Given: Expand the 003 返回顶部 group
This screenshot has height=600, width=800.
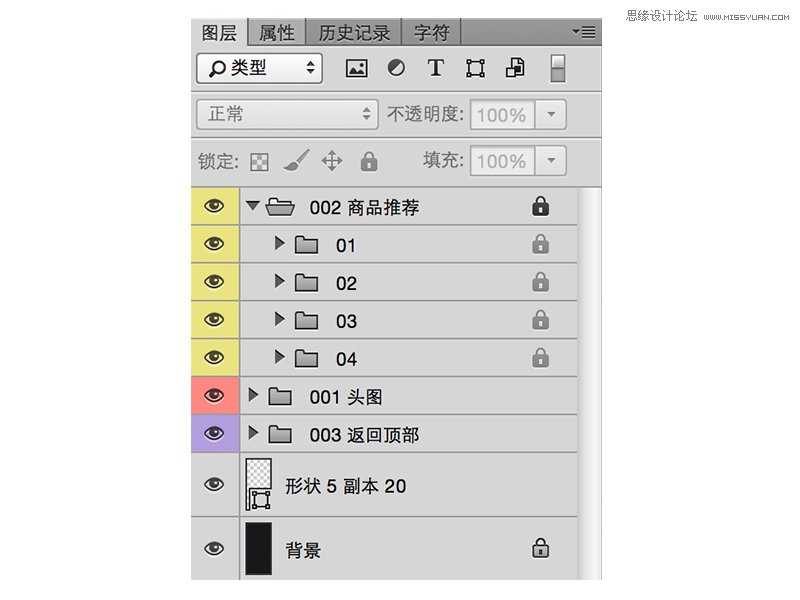Looking at the screenshot, I should coord(253,433).
